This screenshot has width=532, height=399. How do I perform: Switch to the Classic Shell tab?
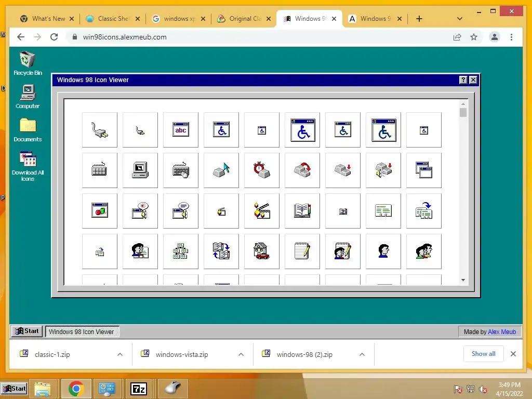click(113, 19)
